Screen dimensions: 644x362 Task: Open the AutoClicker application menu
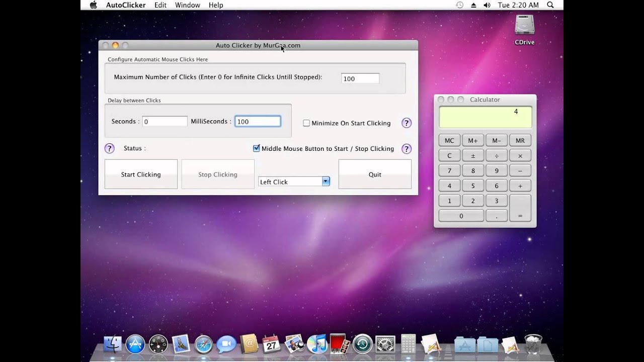pyautogui.click(x=126, y=5)
